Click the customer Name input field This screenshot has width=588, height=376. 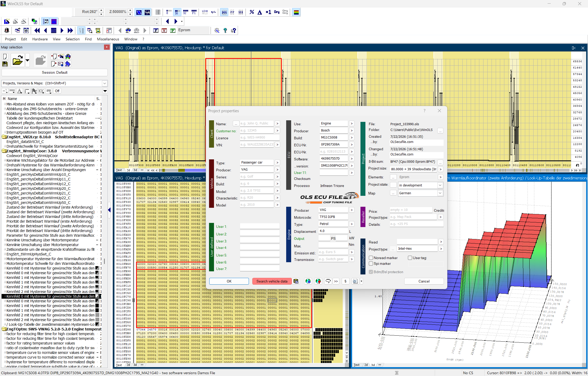(x=257, y=123)
